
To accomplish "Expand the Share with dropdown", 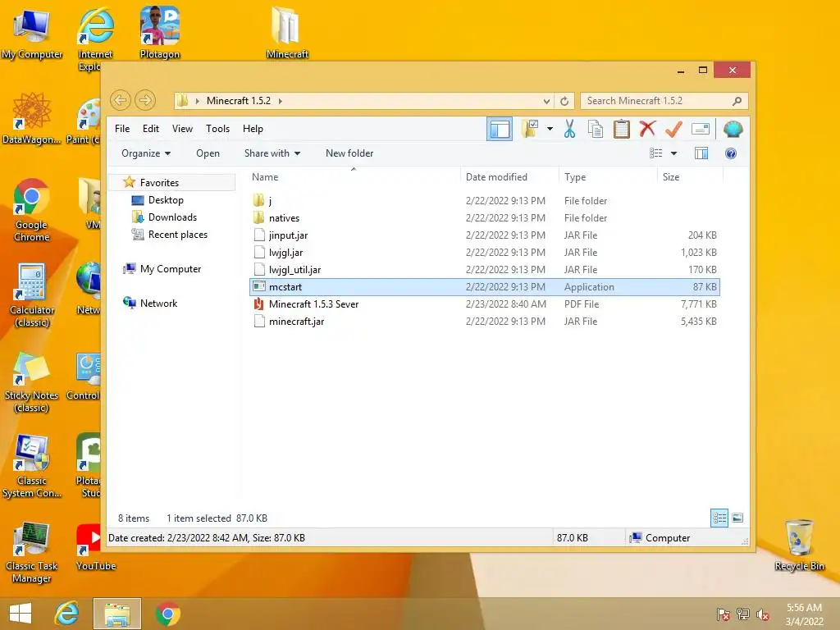I will [x=272, y=153].
